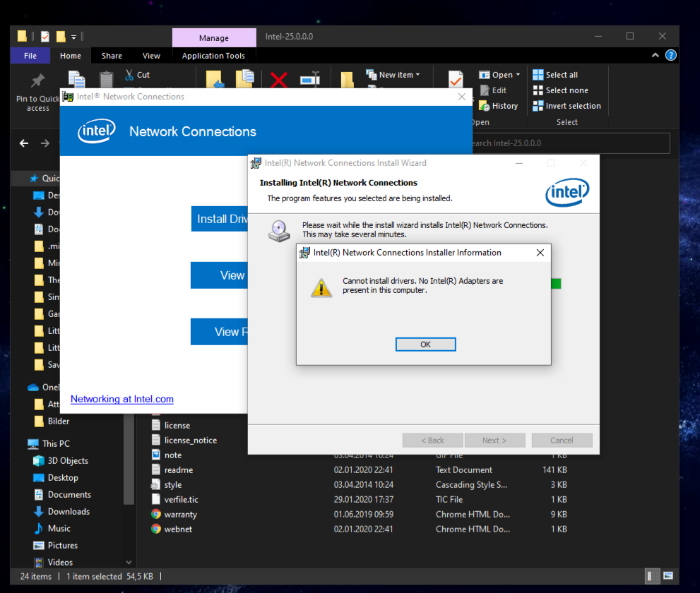Open the quick access toolbar dropdown
This screenshot has height=593, width=700.
(x=73, y=37)
